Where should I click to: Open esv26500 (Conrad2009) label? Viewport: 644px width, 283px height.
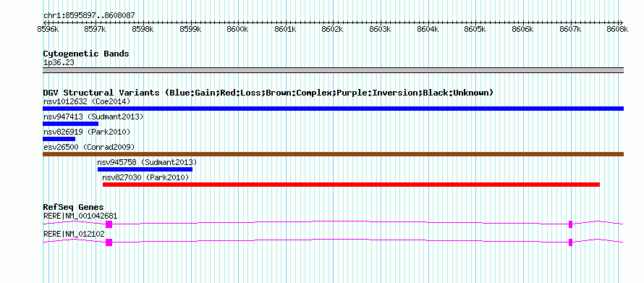click(89, 147)
